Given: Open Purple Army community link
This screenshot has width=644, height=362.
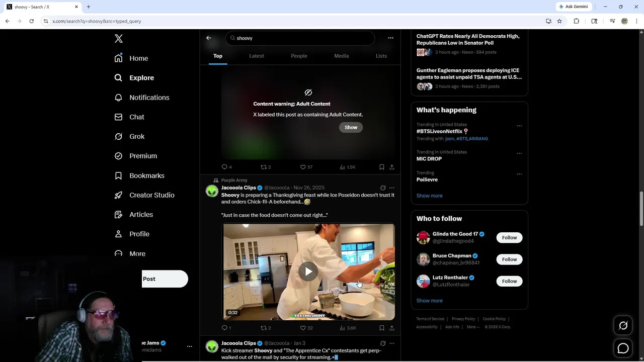Looking at the screenshot, I should (234, 180).
